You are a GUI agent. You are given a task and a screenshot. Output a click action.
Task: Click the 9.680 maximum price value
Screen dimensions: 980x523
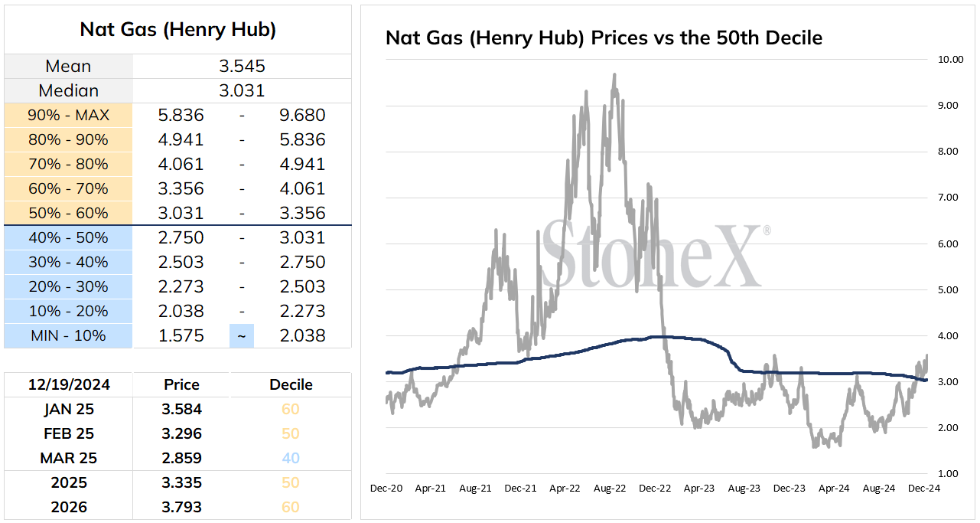303,115
